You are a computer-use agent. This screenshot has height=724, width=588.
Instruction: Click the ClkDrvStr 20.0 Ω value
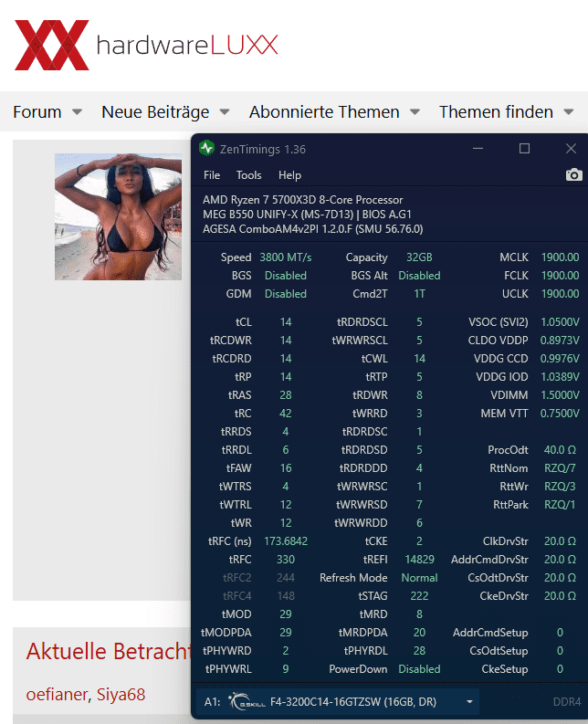(560, 541)
